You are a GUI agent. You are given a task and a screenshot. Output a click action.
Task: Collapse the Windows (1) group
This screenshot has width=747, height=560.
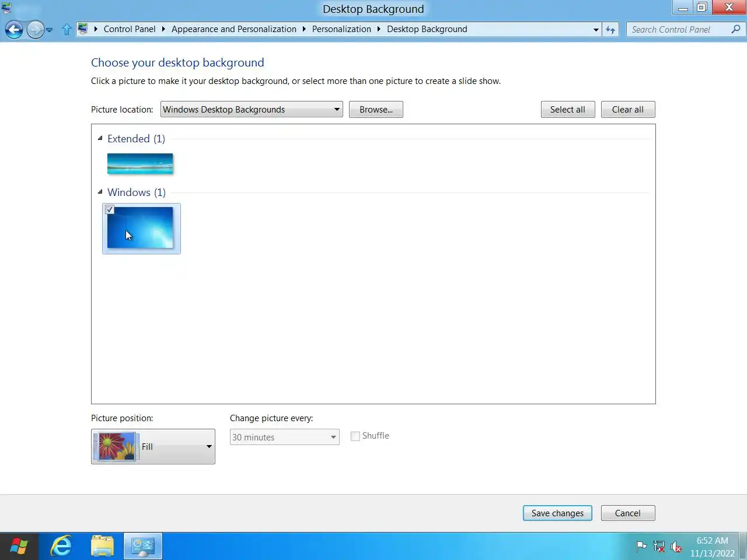click(100, 192)
